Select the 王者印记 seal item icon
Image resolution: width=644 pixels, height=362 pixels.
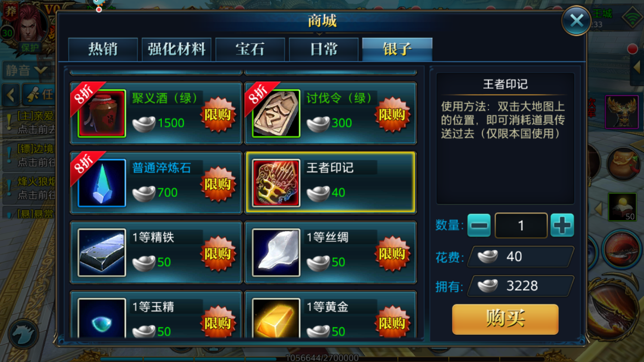[276, 183]
